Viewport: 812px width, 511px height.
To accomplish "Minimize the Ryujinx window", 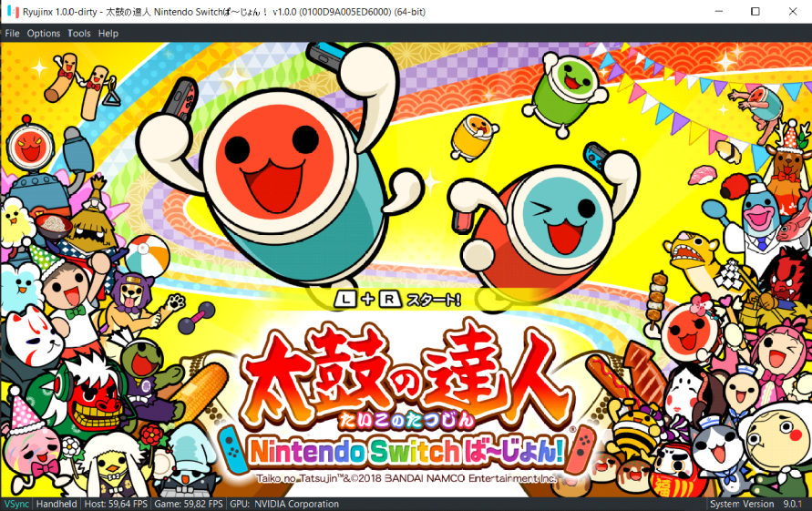I will [719, 12].
